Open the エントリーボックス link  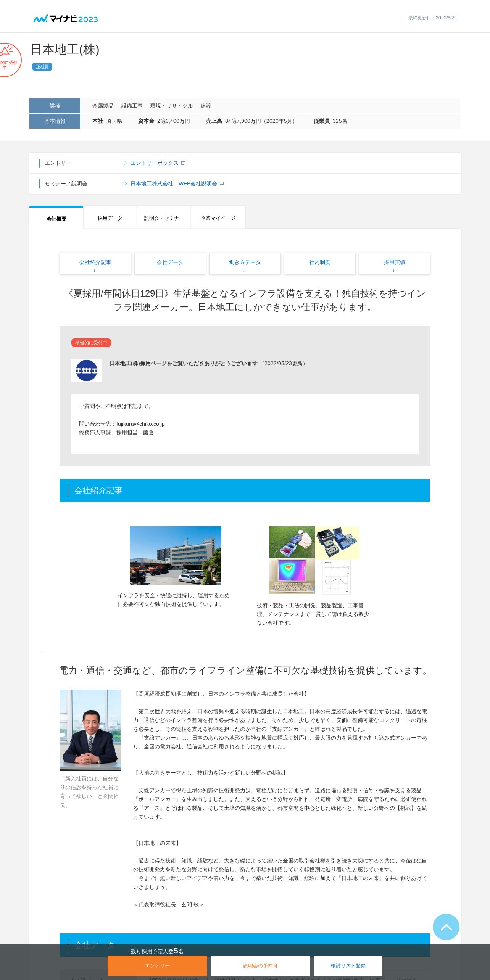154,163
